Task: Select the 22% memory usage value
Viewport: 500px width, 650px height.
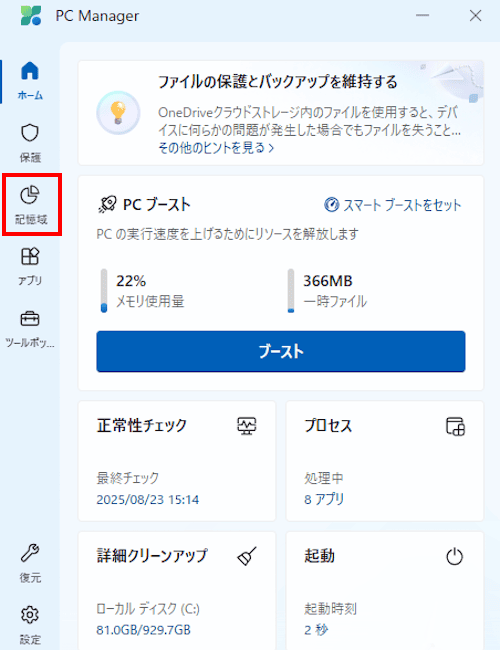Action: [x=131, y=281]
